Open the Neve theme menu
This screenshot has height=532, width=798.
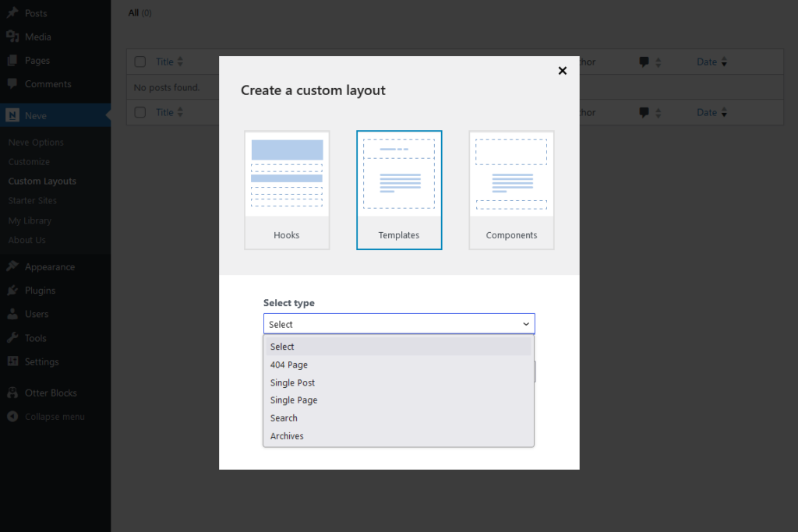tap(55, 115)
